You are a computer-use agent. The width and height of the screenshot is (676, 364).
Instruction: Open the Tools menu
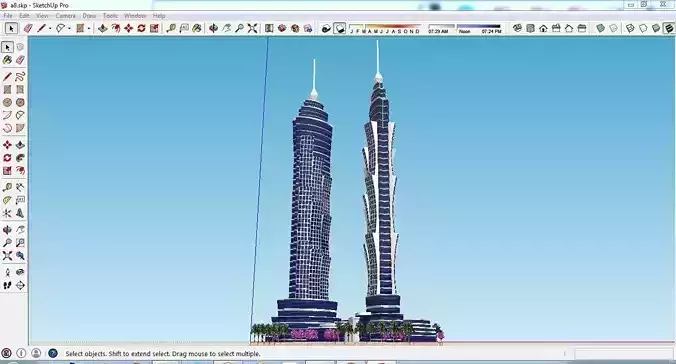(x=110, y=16)
